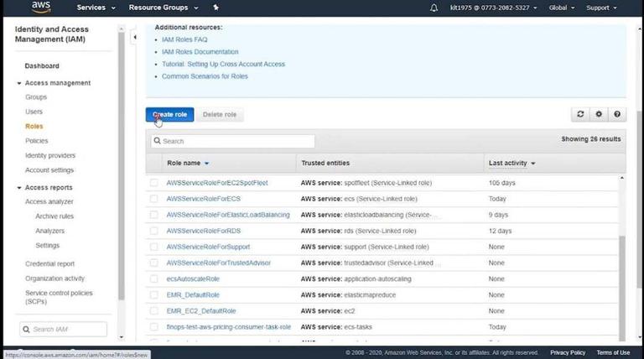Click the Delete role button

pyautogui.click(x=220, y=115)
